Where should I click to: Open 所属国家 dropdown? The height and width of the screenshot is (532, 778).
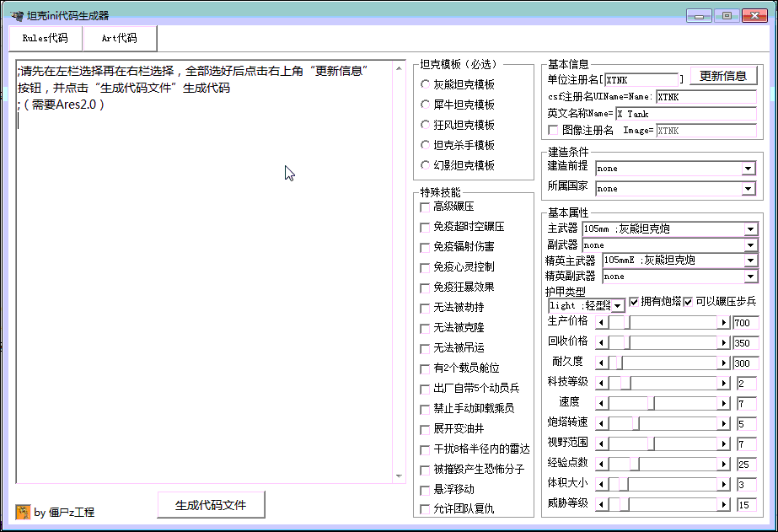click(748, 189)
